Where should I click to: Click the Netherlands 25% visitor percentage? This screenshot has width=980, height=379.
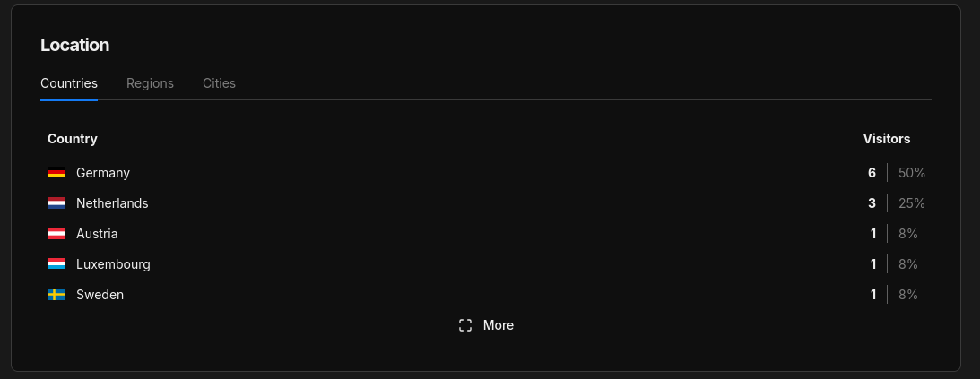(911, 203)
